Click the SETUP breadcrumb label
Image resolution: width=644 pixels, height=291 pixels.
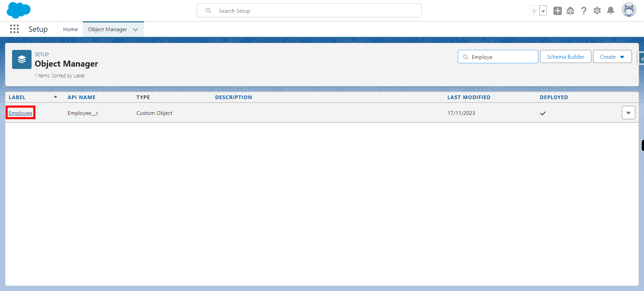[x=42, y=54]
